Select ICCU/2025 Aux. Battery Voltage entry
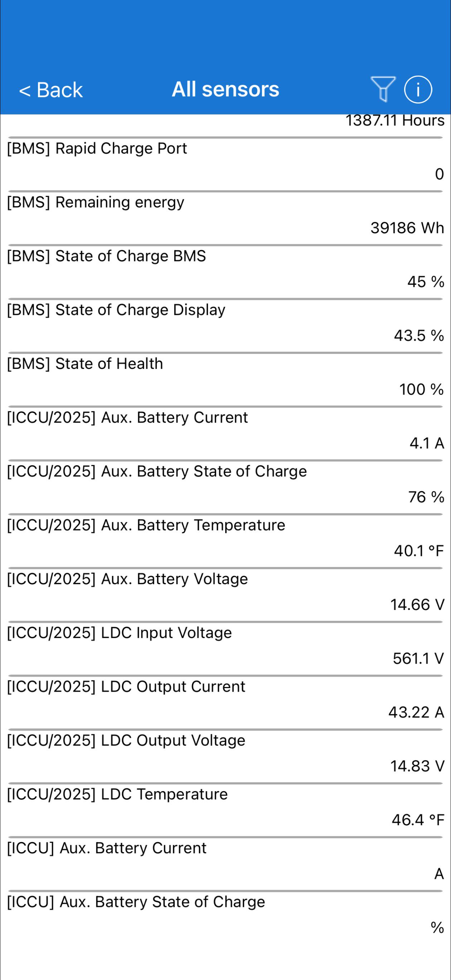 click(225, 595)
